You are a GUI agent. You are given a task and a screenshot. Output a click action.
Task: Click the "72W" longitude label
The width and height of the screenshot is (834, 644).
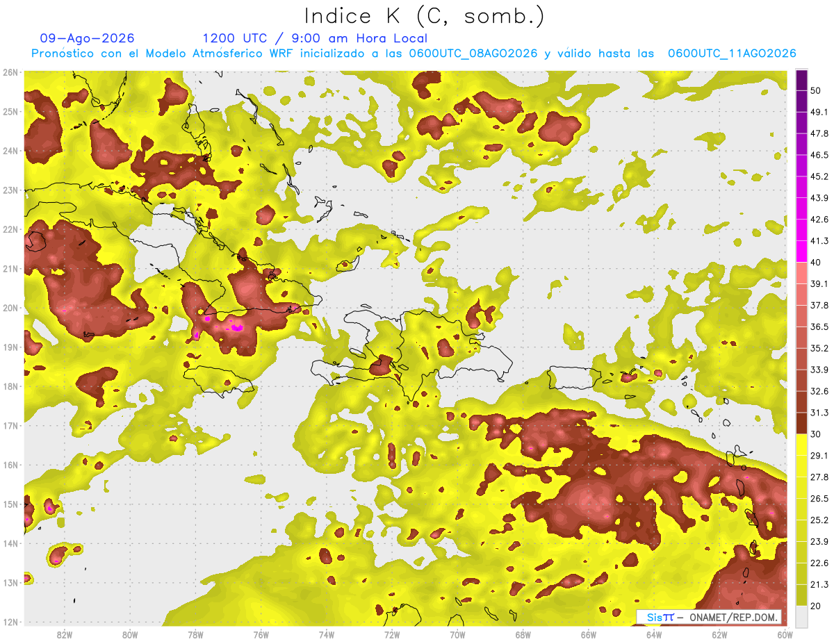[x=392, y=635]
